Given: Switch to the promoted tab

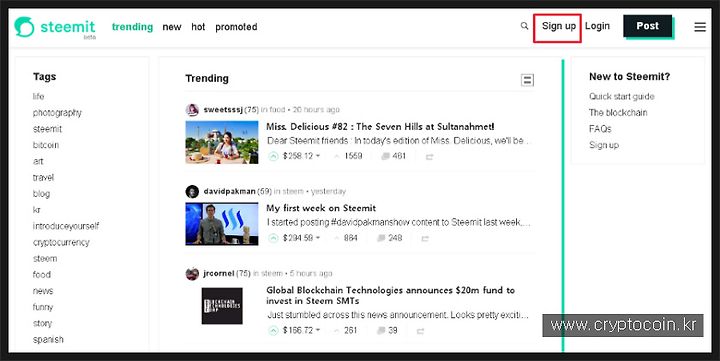Looking at the screenshot, I should (x=236, y=27).
